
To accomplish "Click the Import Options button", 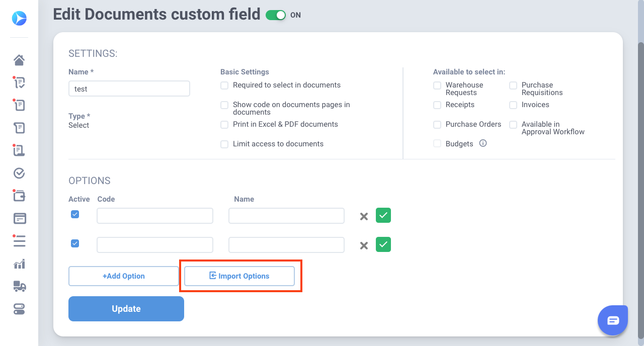I will 239,276.
